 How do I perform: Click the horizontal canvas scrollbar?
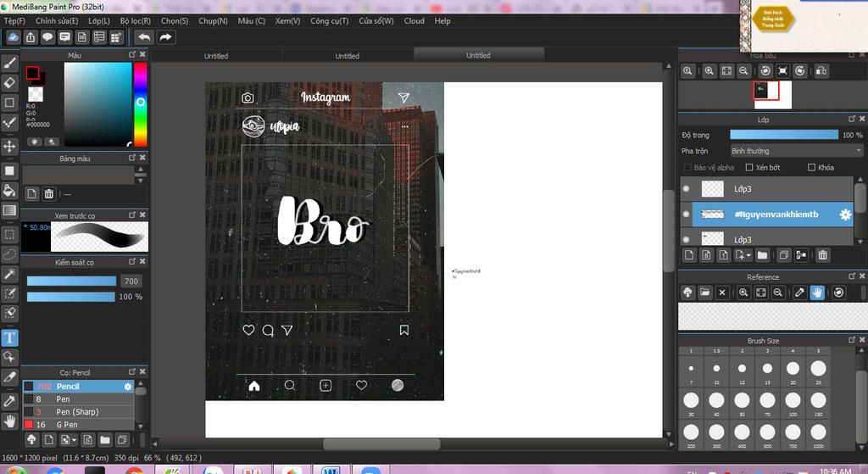tap(381, 443)
